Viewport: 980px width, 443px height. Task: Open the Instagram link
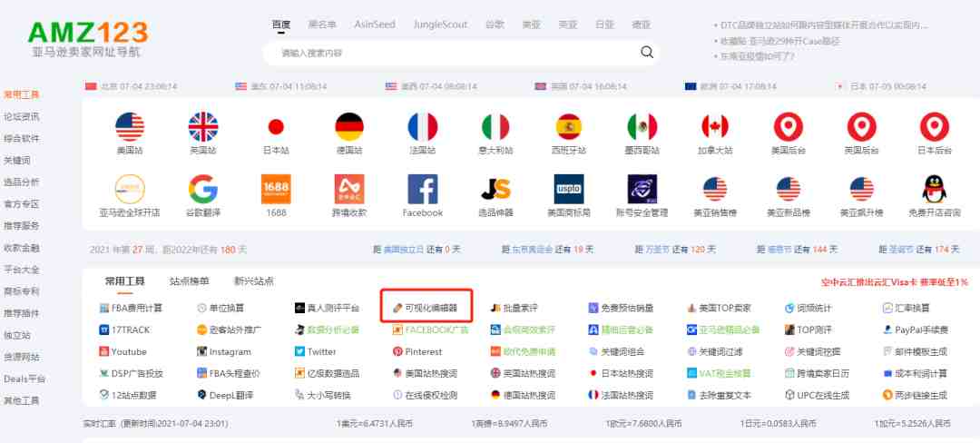[x=224, y=352]
